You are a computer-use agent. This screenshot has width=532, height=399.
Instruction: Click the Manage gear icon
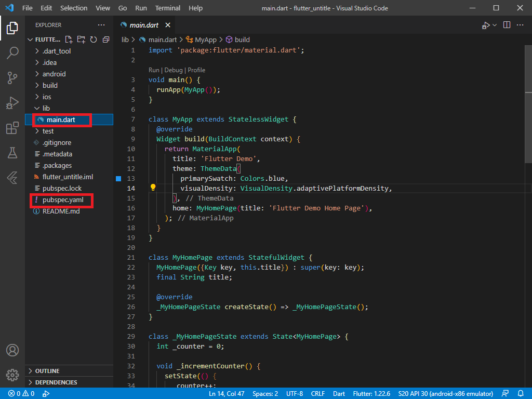(12, 375)
